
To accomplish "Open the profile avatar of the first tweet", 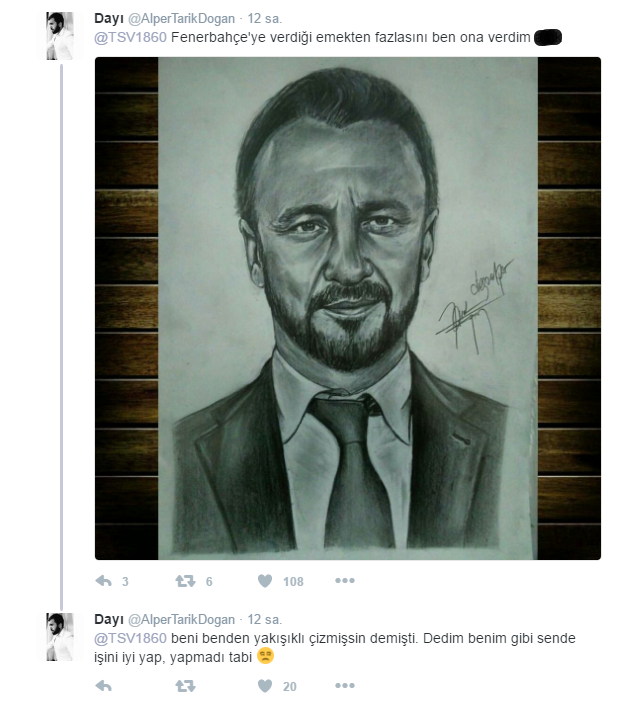I will pyautogui.click(x=60, y=36).
